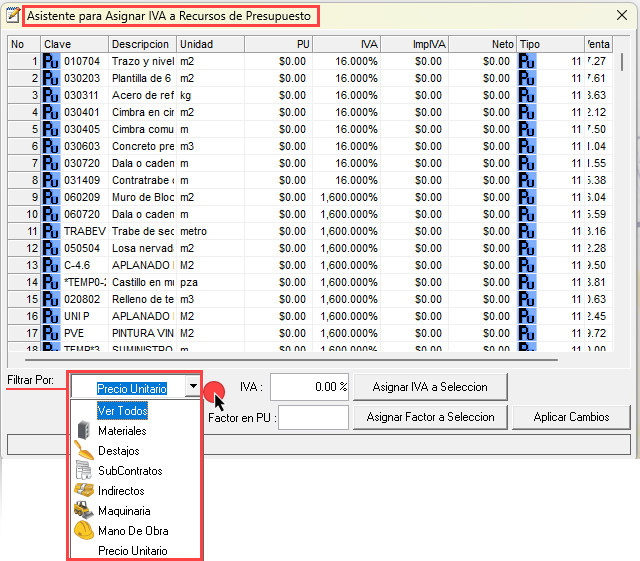640x561 pixels.
Task: Click the assistant window title bar icon
Action: pyautogui.click(x=14, y=17)
